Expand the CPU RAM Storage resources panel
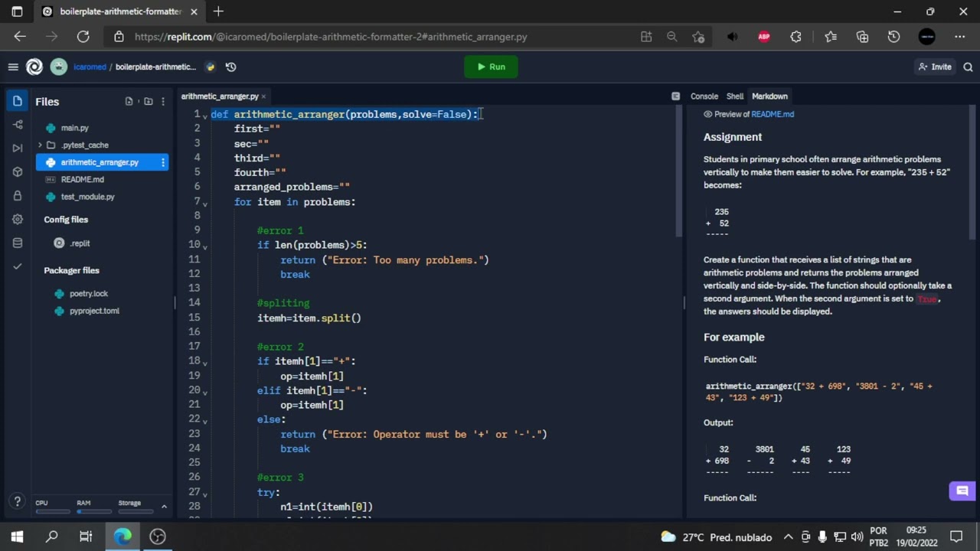The width and height of the screenshot is (980, 551). click(x=164, y=506)
